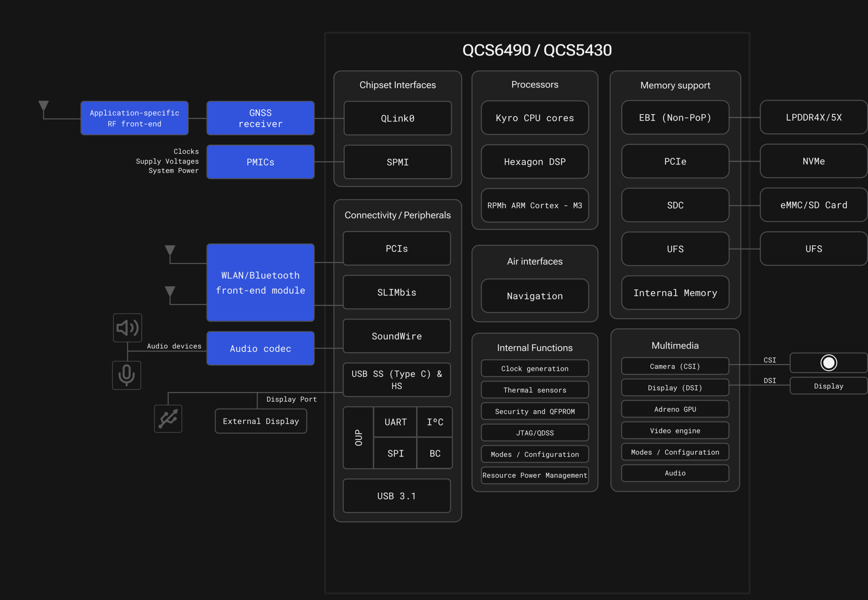The image size is (868, 600).
Task: Select the External Display box
Action: [x=261, y=421]
